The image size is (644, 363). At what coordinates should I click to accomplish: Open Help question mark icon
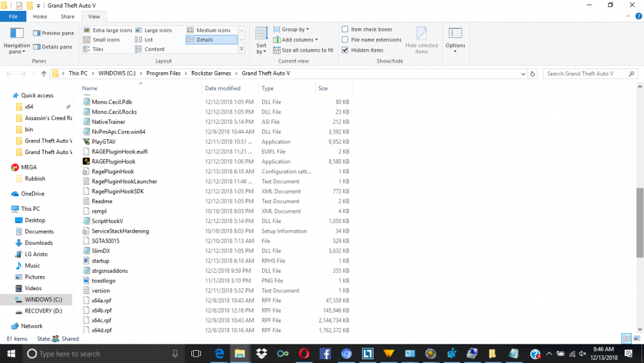639,17
